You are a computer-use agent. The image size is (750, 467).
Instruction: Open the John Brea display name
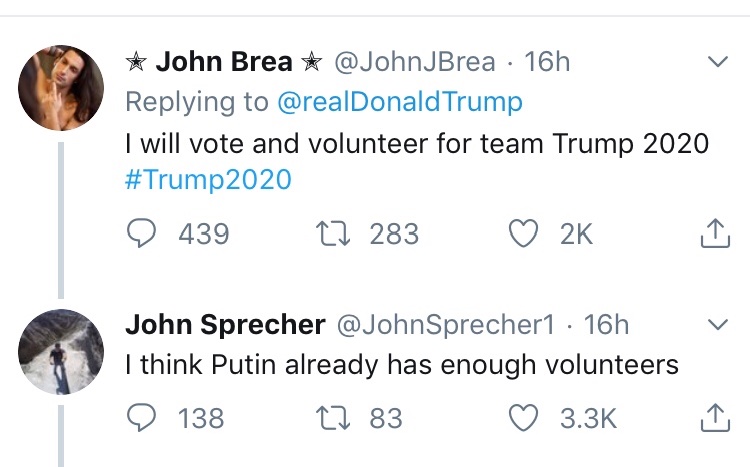point(222,62)
